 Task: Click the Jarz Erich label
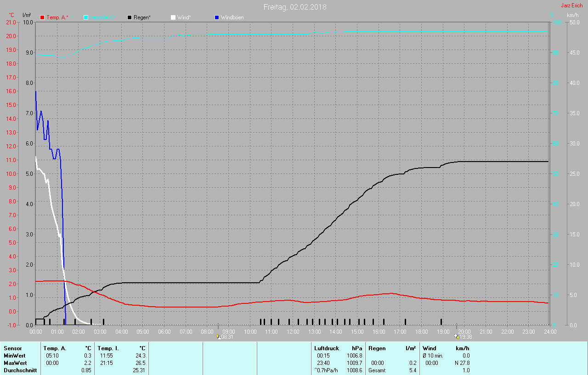571,6
